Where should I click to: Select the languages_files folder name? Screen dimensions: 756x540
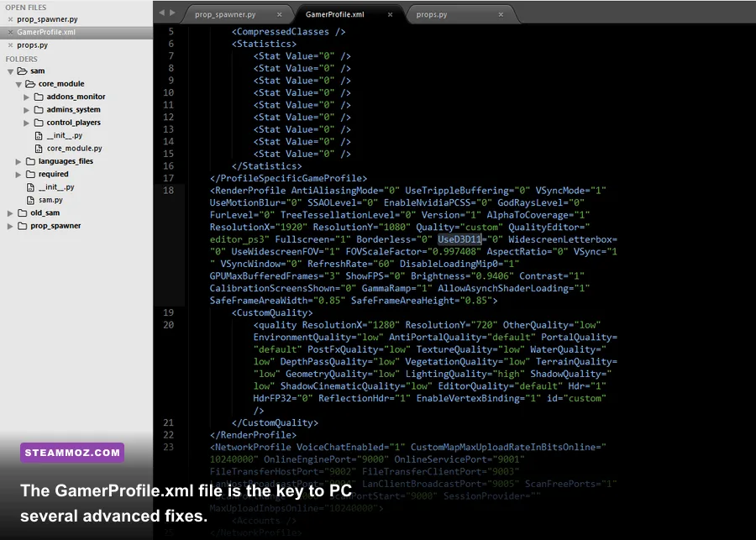[66, 161]
